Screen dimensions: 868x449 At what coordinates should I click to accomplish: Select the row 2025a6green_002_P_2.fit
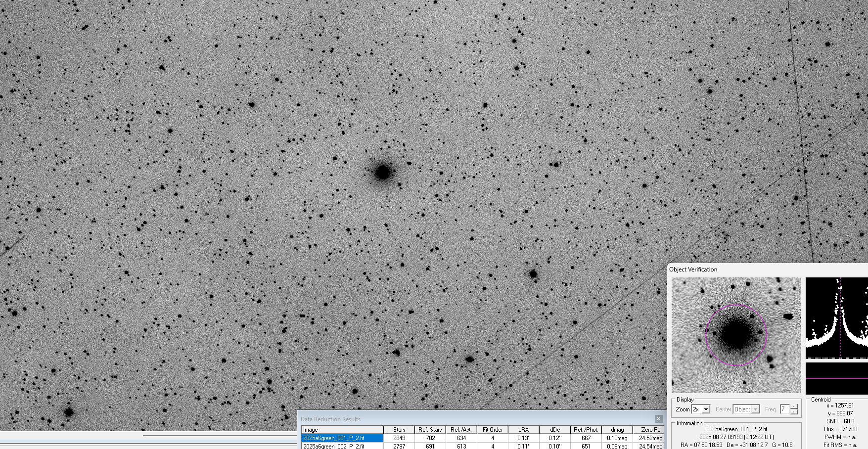341,447
